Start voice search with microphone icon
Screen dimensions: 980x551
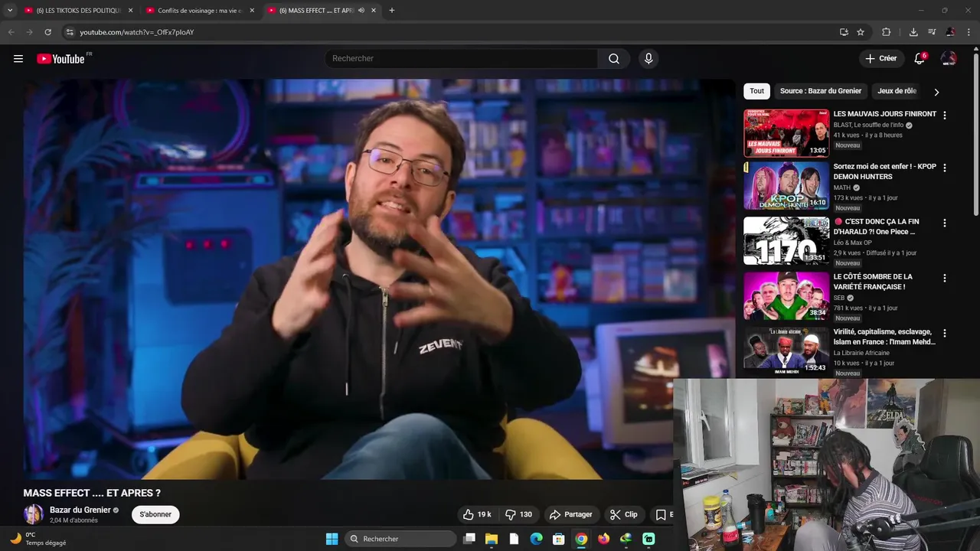pos(648,59)
